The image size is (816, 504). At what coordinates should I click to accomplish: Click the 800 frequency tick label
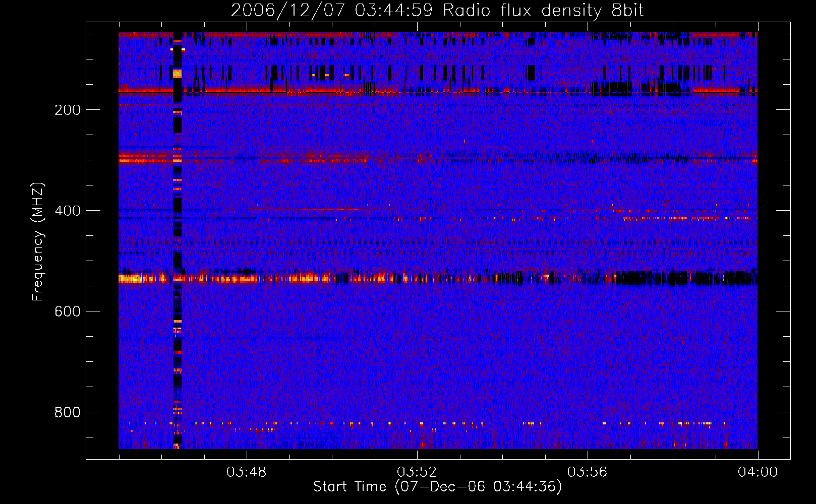click(x=68, y=413)
